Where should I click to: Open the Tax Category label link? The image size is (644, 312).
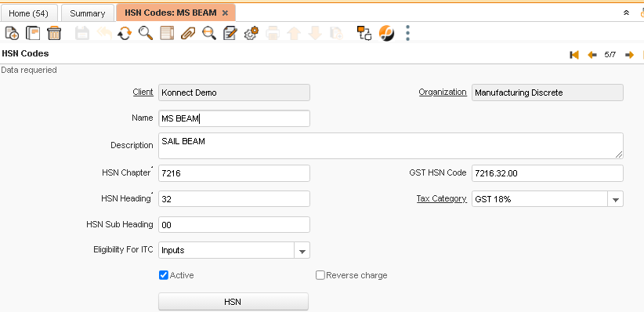442,198
